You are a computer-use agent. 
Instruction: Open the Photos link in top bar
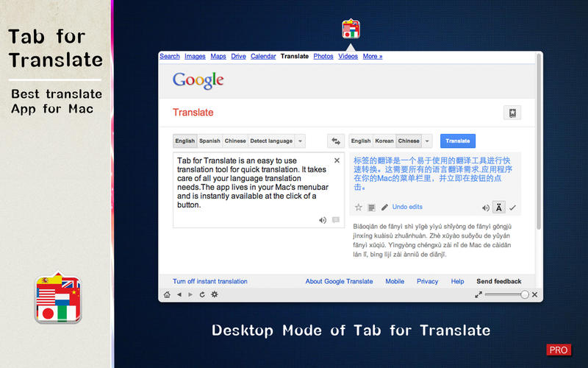(323, 57)
